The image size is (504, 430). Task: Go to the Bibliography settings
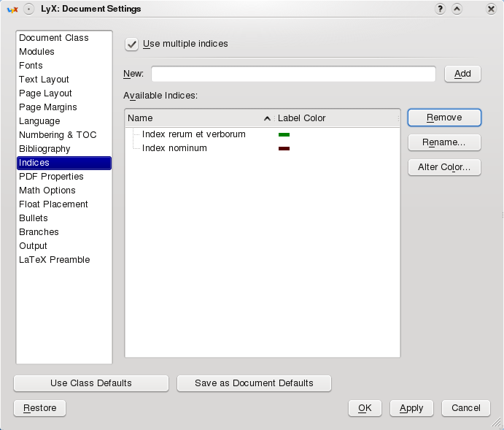44,149
